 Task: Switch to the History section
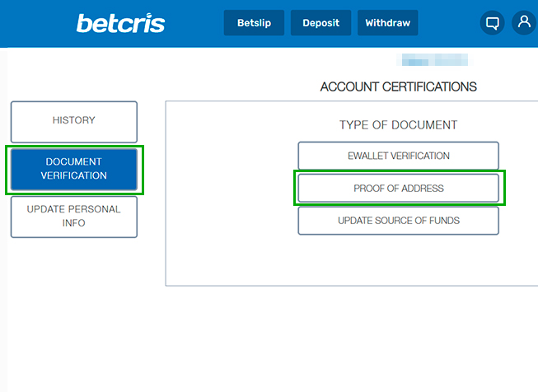pos(74,122)
